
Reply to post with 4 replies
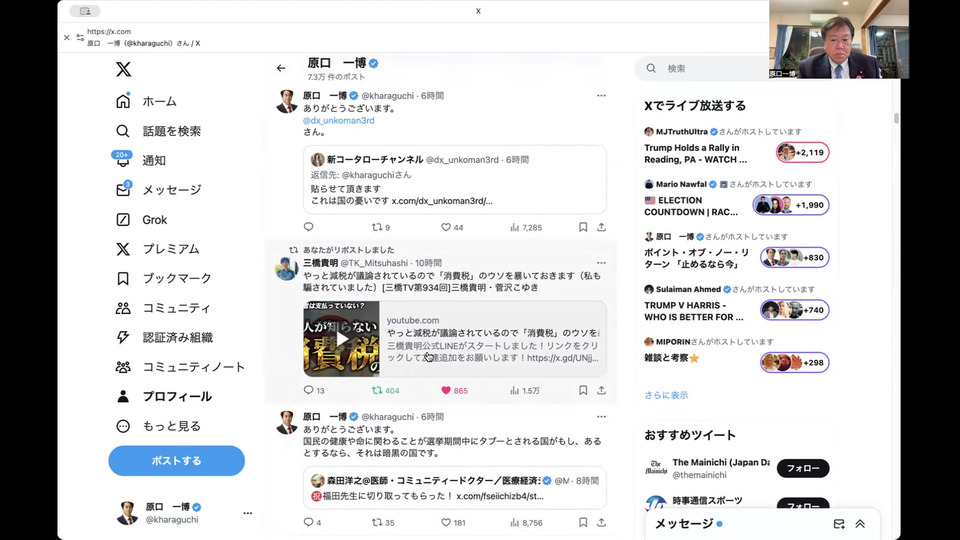[x=312, y=522]
